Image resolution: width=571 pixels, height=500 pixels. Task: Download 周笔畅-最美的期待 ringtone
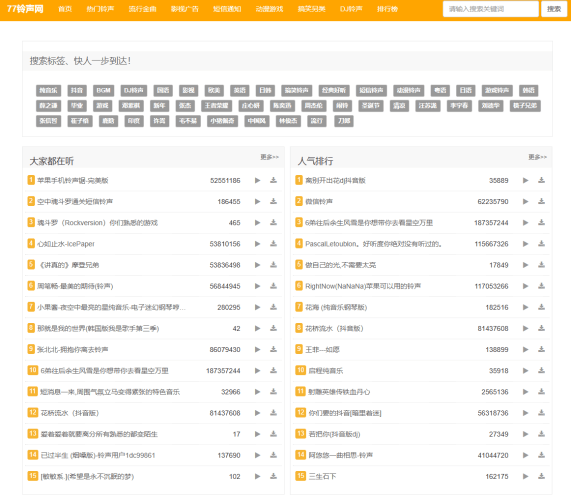273,286
